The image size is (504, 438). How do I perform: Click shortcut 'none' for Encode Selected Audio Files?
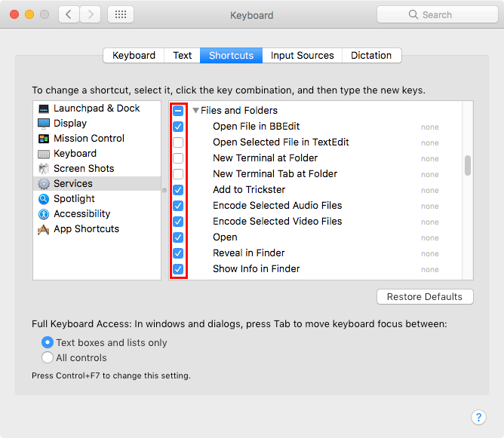coord(430,206)
